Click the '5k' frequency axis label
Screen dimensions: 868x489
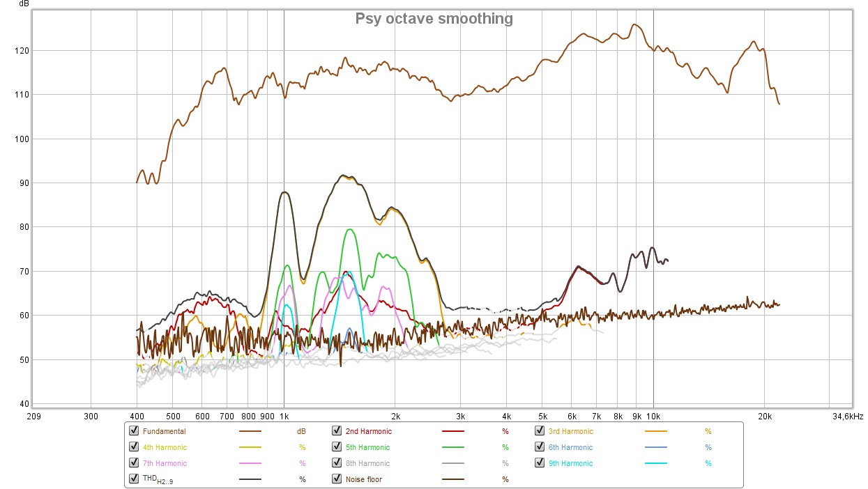click(542, 417)
